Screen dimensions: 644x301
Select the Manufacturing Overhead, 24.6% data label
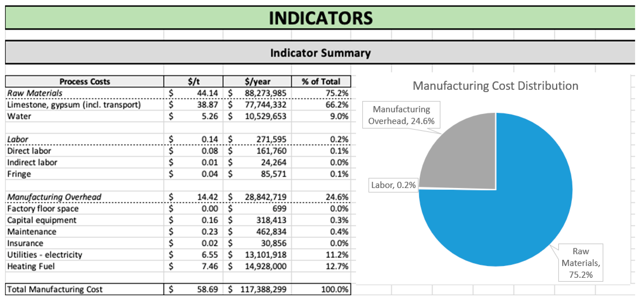point(401,115)
